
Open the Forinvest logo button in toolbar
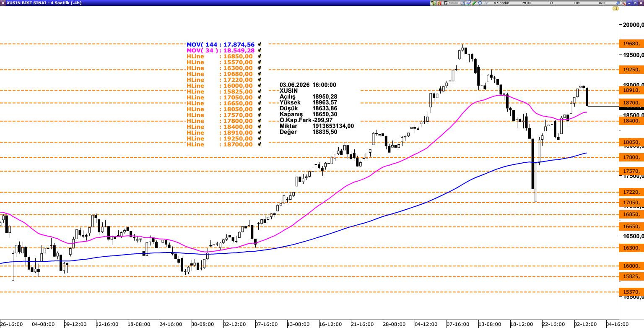(x=450, y=3)
